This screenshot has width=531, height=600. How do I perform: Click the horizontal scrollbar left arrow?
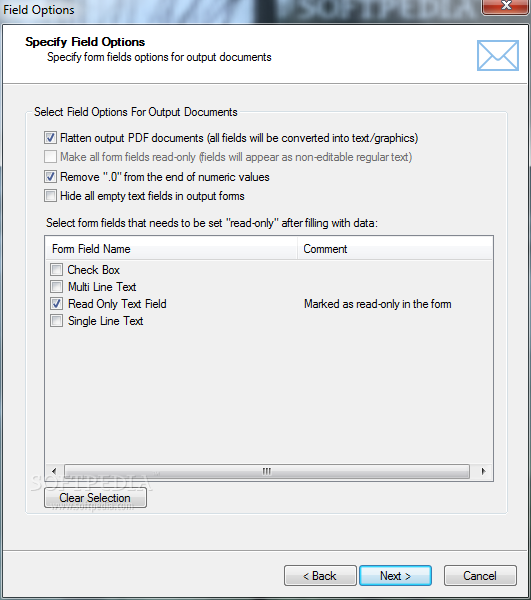(x=54, y=471)
